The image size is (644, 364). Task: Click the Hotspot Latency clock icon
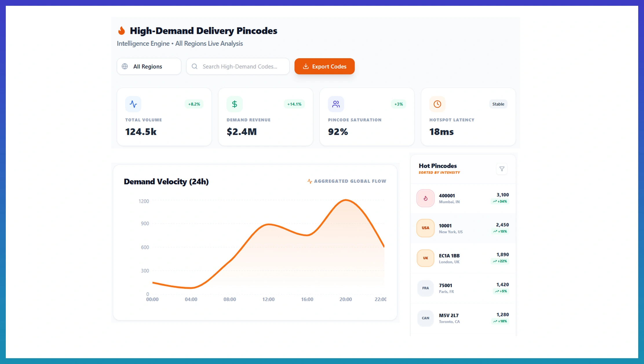437,104
